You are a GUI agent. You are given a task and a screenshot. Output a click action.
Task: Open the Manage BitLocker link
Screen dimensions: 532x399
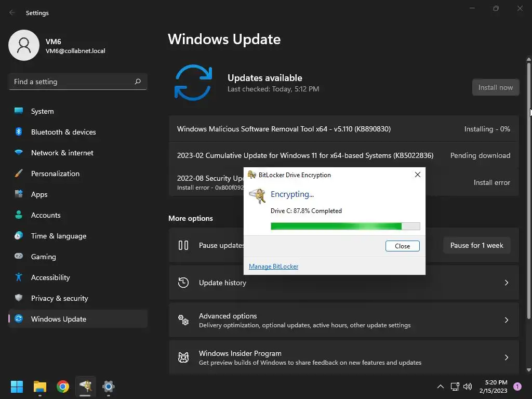point(273,267)
